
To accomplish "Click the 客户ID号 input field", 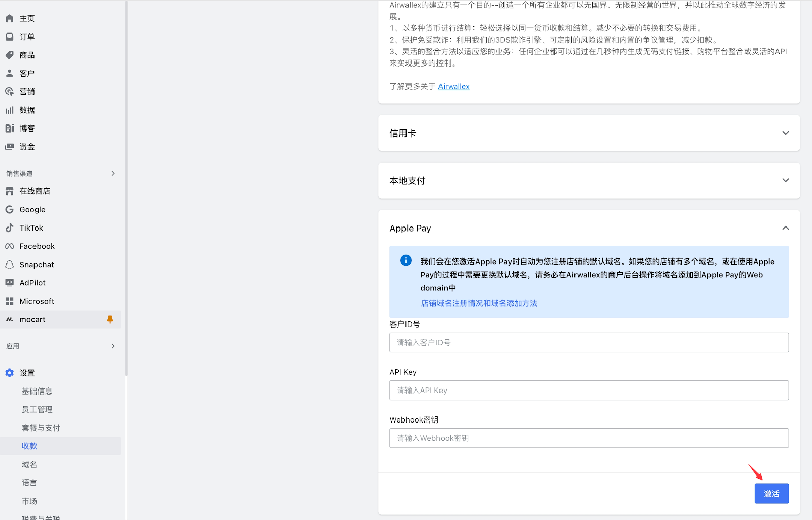I will [589, 343].
